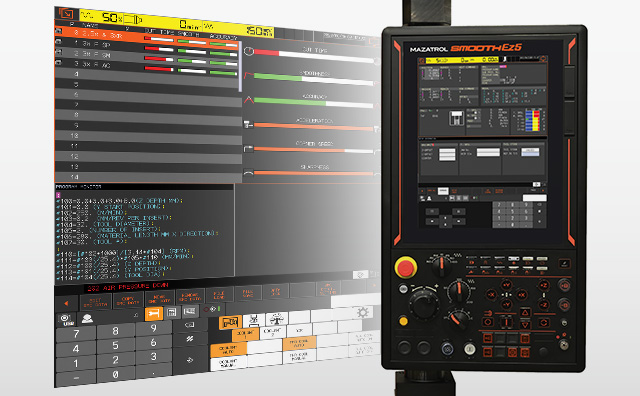
Task: Toggle the orange COOLANT AUTO button
Action: [228, 350]
